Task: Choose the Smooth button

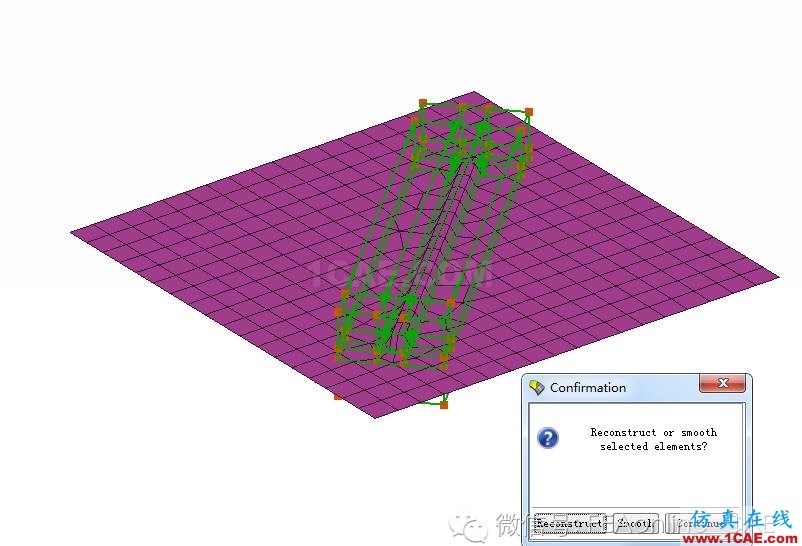Action: pos(635,523)
